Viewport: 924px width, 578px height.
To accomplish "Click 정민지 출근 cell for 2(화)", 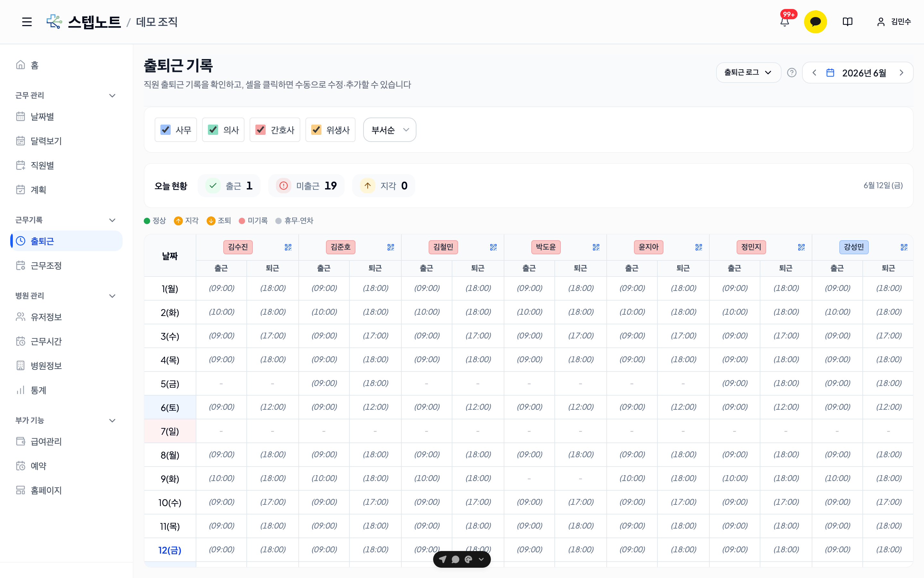I will pyautogui.click(x=735, y=312).
